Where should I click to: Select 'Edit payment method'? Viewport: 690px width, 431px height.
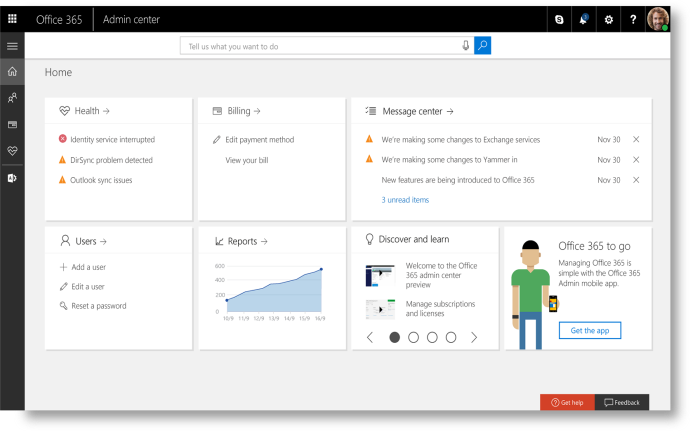(x=260, y=140)
